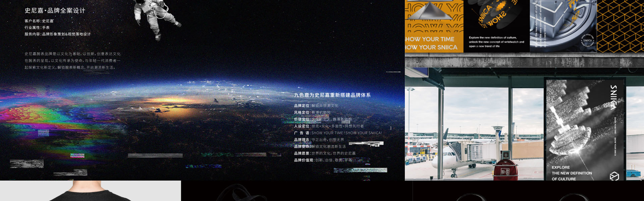Click the line 服务内容:品牌形象策划&视觉落地设计

57,34
